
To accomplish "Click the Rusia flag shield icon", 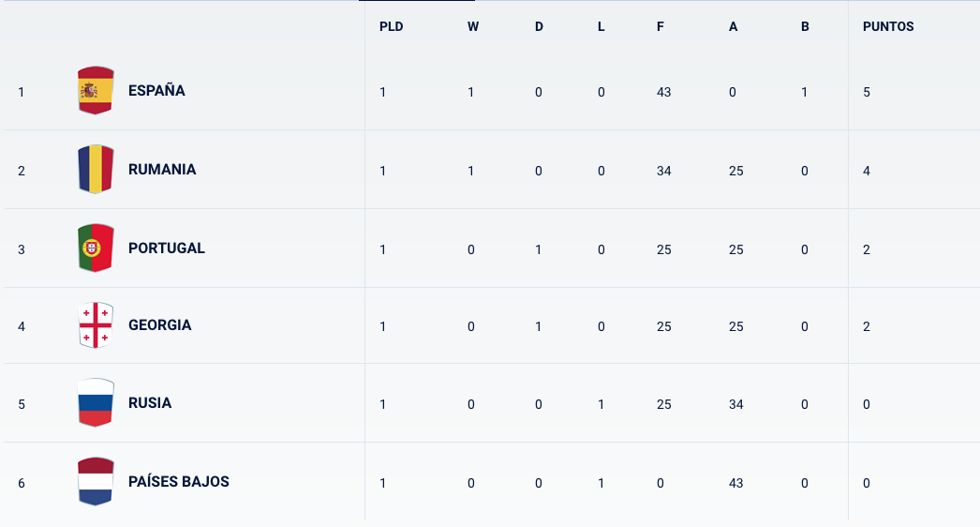I will 96,402.
